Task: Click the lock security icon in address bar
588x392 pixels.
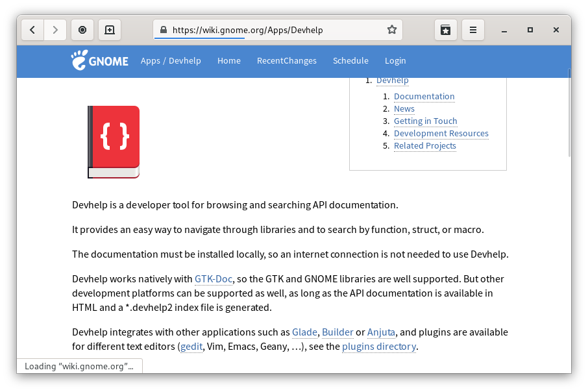Action: [163, 30]
